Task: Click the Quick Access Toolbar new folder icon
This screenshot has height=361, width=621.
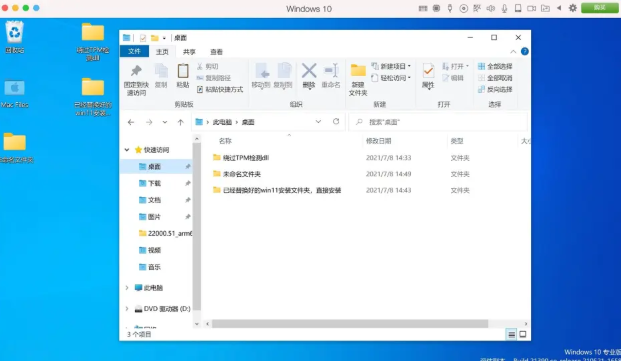Action: pyautogui.click(x=154, y=38)
